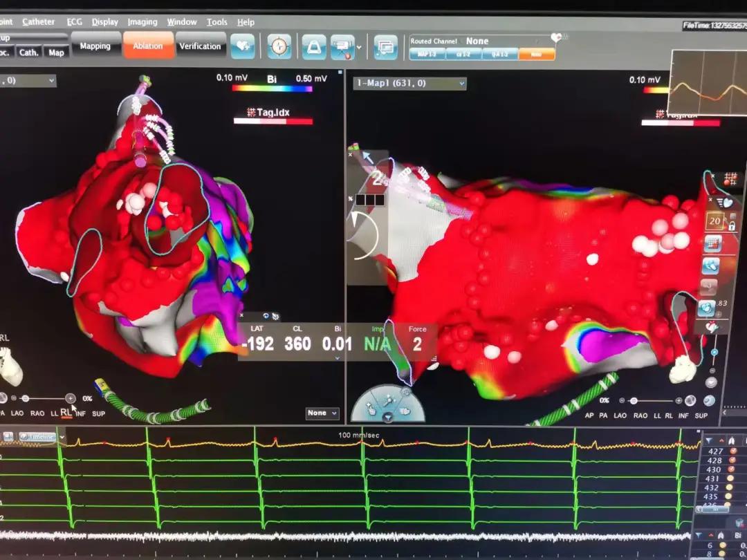The image size is (747, 560).
Task: Click the vertical zoom slider handle
Action: [714, 353]
